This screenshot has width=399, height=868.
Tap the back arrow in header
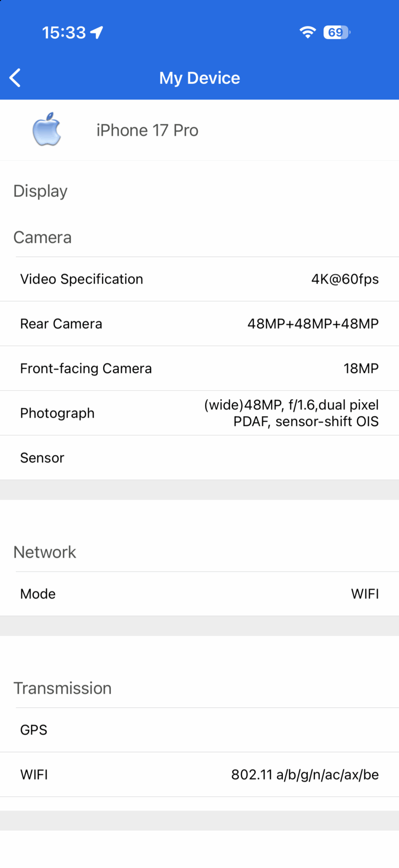pos(15,78)
